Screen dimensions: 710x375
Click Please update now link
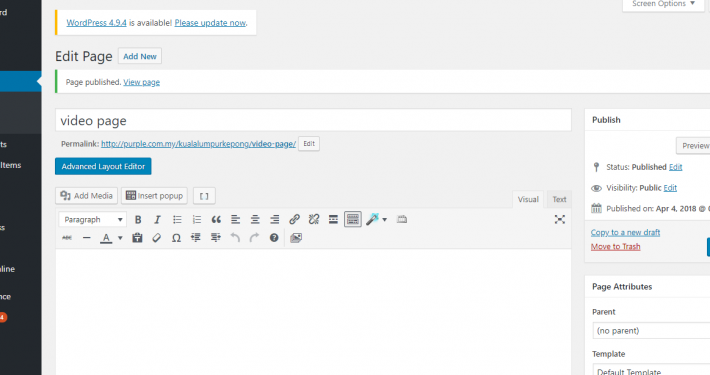point(210,23)
